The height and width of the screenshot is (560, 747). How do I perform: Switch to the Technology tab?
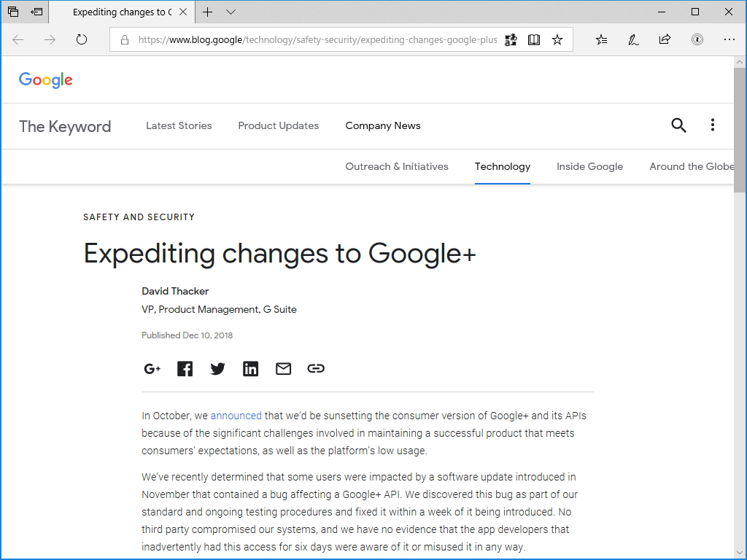502,166
